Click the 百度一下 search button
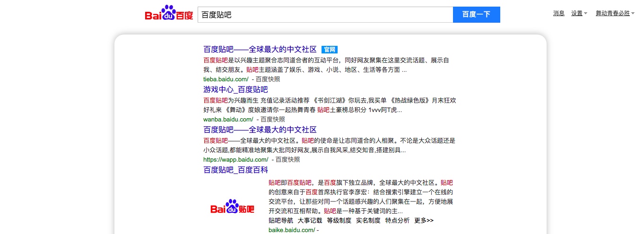The width and height of the screenshot is (644, 234). point(477,15)
